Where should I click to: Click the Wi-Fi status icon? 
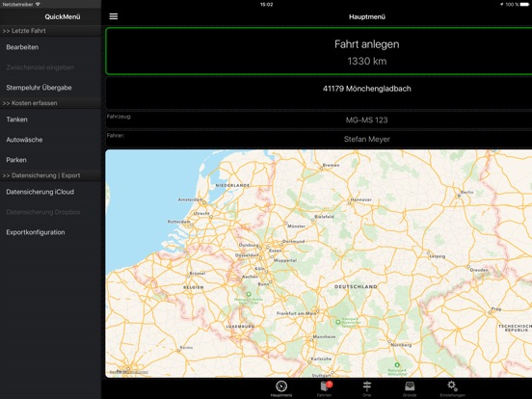(38, 5)
